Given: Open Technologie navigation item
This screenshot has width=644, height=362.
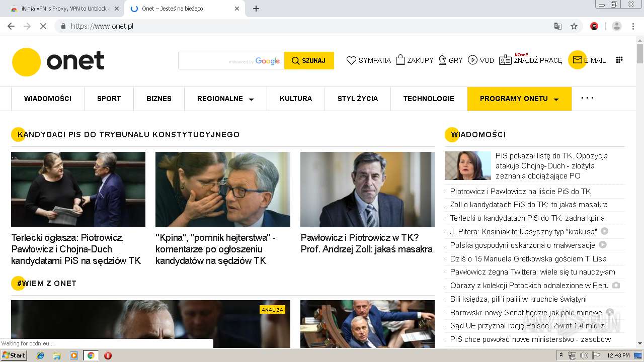Looking at the screenshot, I should click(429, 99).
